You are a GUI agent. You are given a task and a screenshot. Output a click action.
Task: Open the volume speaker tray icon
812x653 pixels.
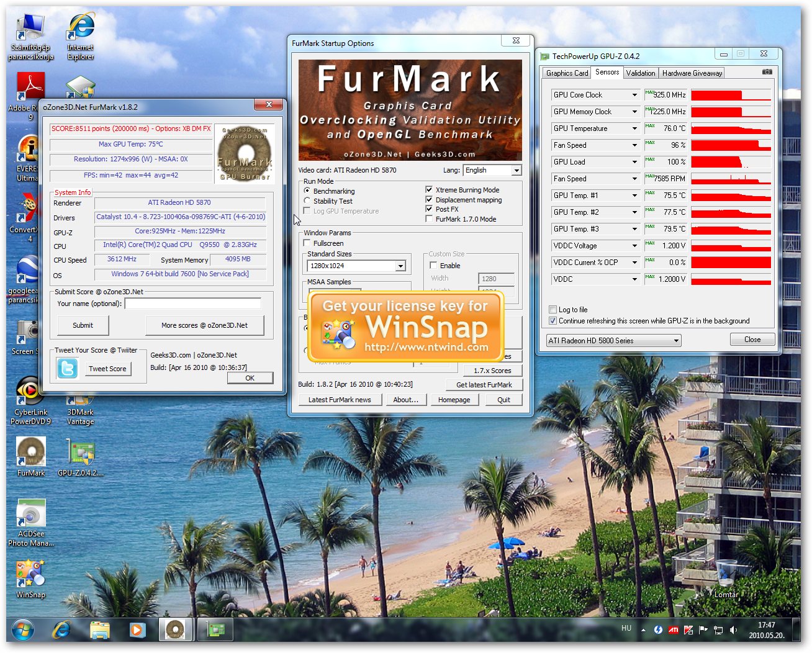(733, 630)
